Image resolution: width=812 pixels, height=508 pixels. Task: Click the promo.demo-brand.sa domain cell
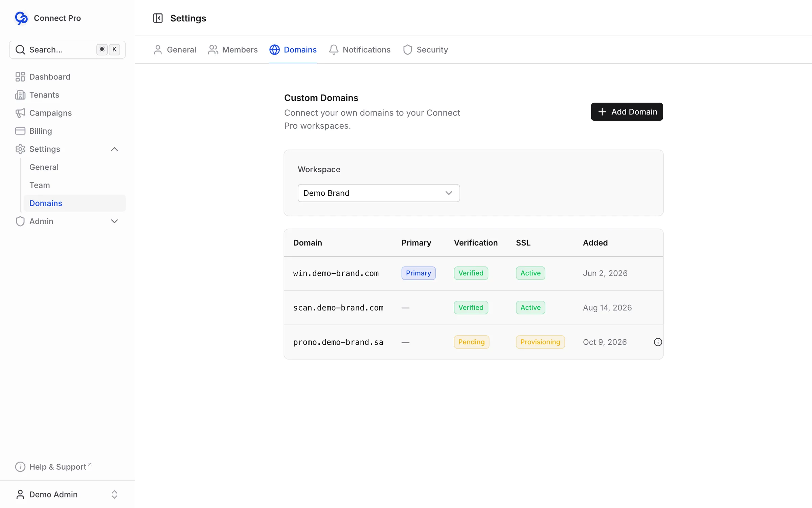tap(338, 342)
